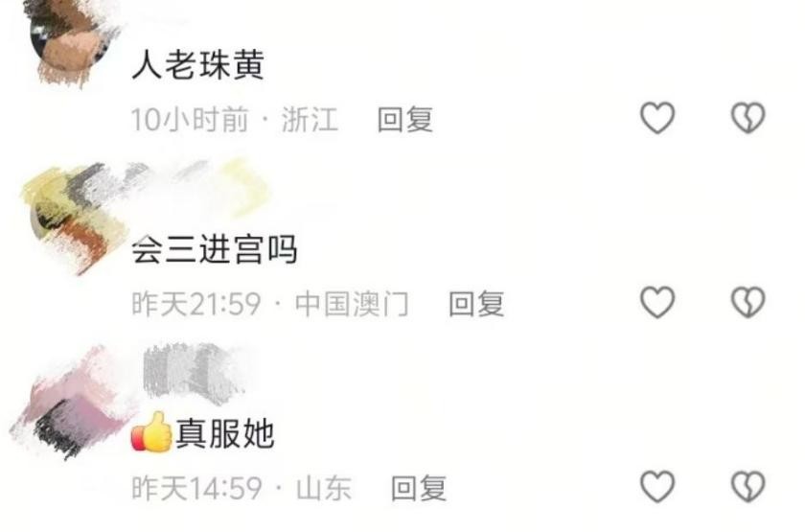Screen dimensions: 805x532
Task: Select the comment text "真服她"
Action: pos(225,433)
